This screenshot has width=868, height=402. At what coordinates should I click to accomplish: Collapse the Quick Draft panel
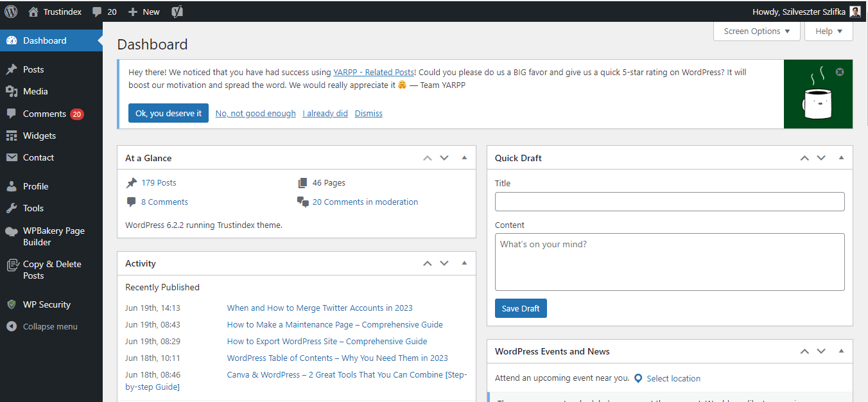click(x=841, y=157)
